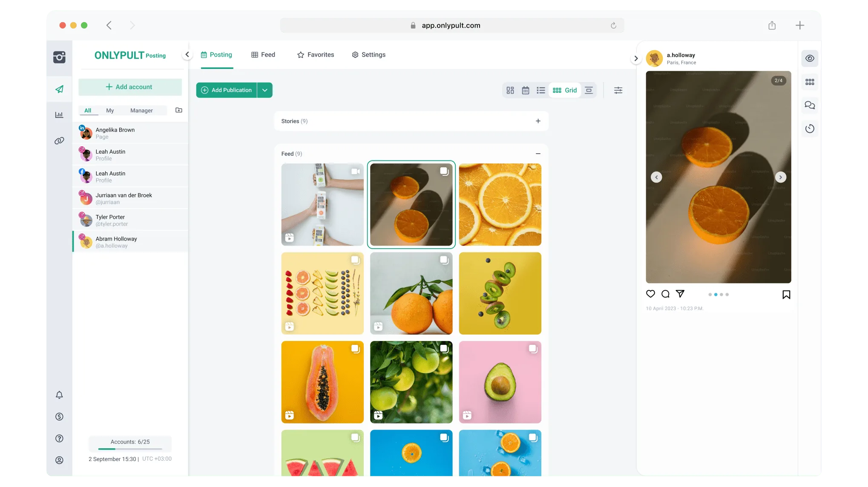
Task: Open the link chain icon in sidebar
Action: coord(59,140)
